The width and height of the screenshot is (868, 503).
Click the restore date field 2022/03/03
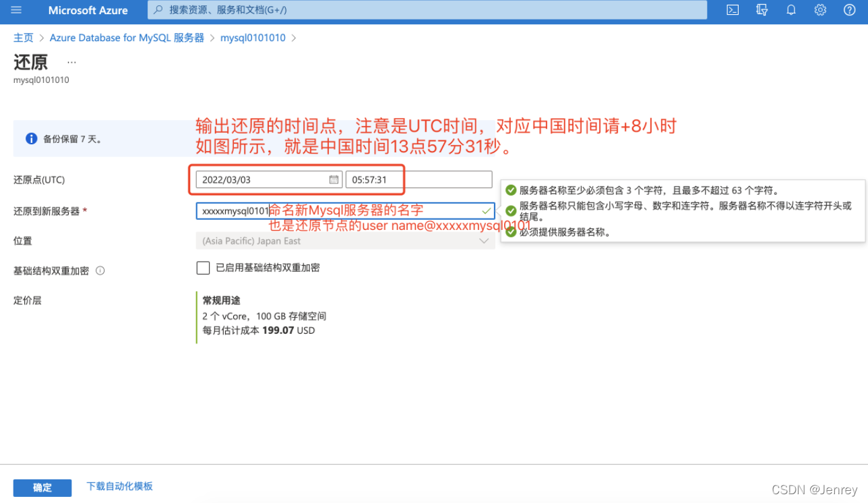pos(269,180)
